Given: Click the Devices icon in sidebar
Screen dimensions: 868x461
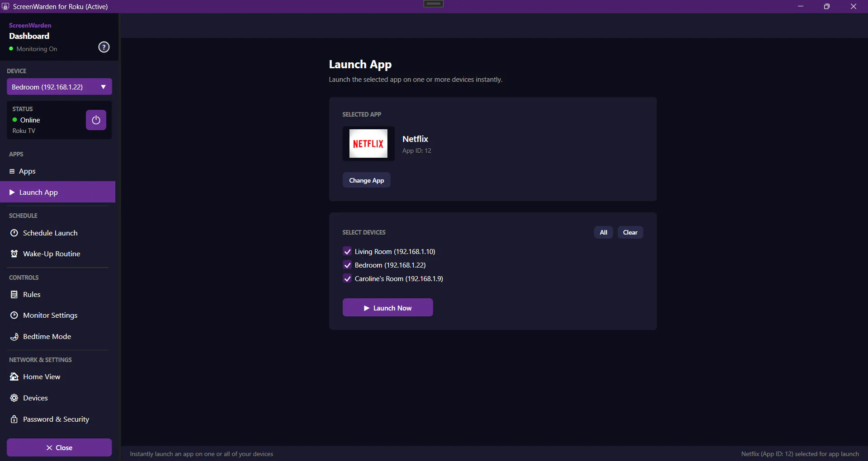Looking at the screenshot, I should tap(14, 398).
